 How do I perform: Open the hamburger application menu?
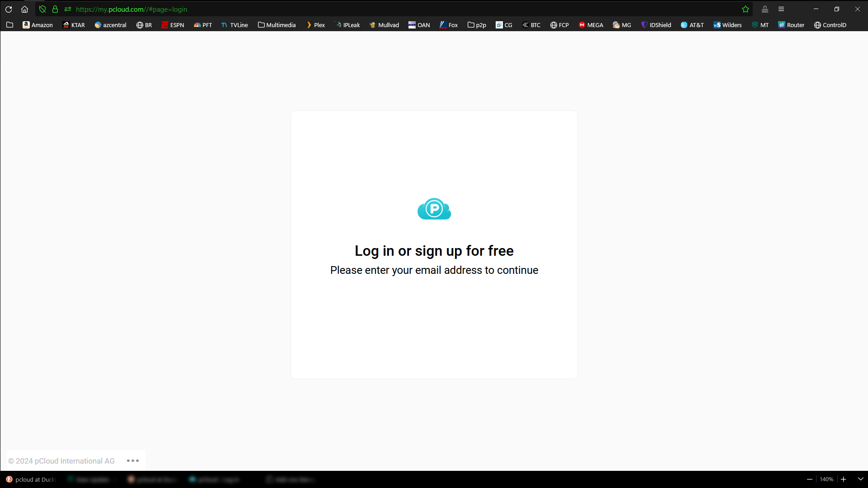click(x=781, y=9)
